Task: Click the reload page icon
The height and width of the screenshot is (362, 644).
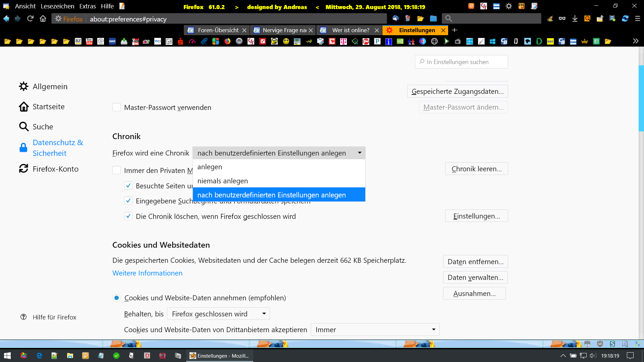Action: (x=30, y=19)
